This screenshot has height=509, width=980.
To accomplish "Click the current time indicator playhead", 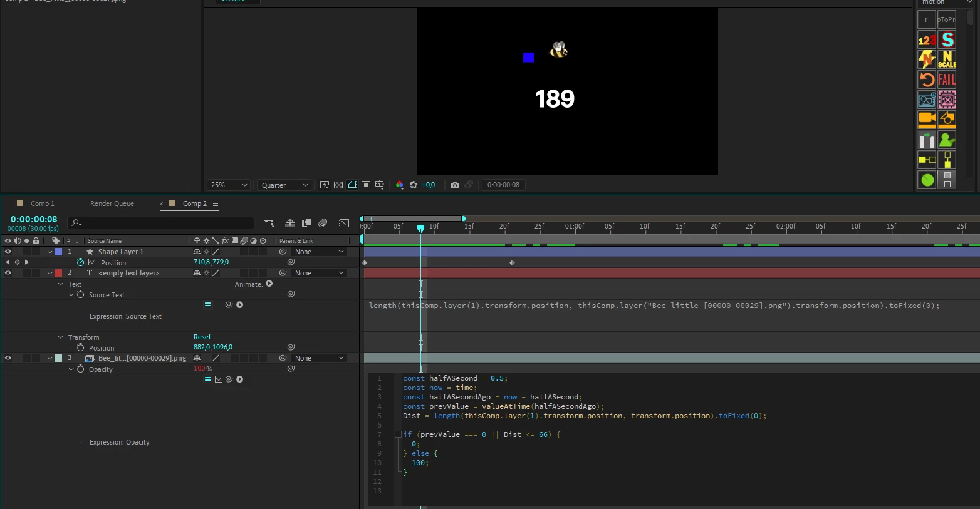I will click(x=421, y=228).
